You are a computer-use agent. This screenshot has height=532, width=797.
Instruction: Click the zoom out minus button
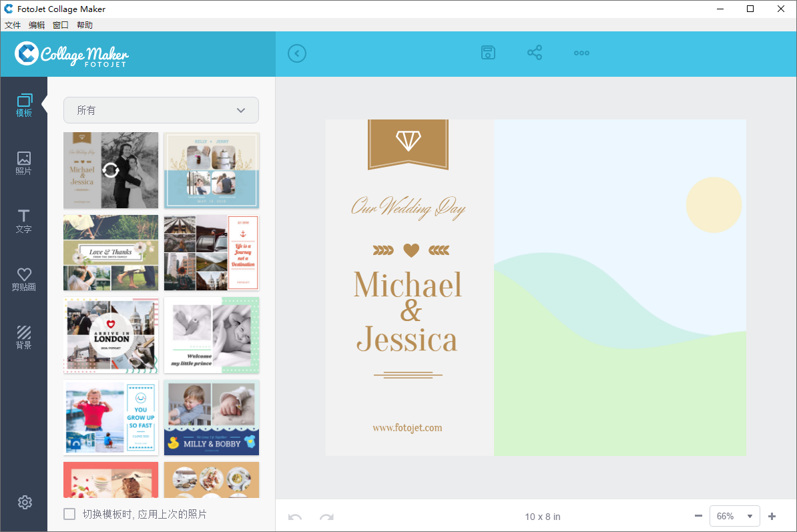698,516
